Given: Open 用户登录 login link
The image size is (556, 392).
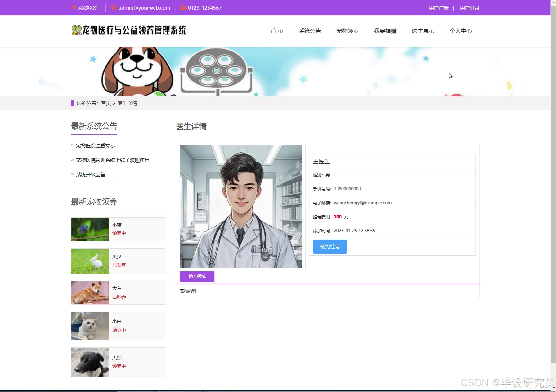Looking at the screenshot, I should [x=469, y=8].
